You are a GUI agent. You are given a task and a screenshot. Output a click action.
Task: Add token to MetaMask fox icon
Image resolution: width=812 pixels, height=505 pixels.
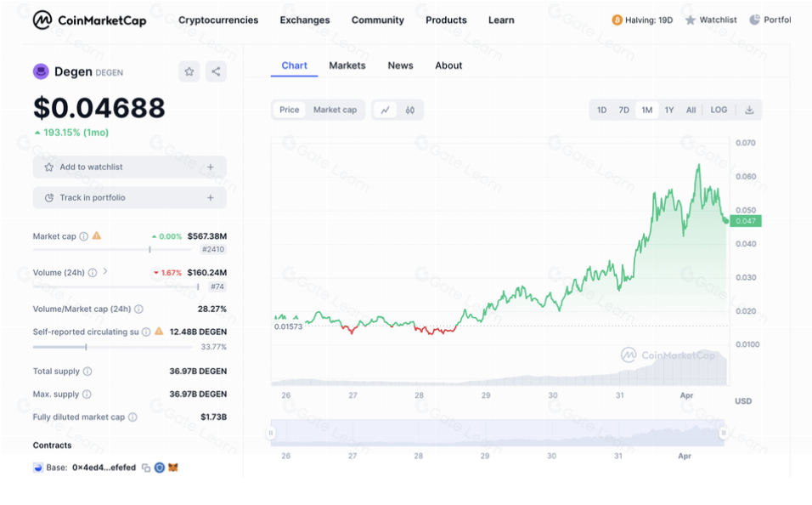coord(172,468)
